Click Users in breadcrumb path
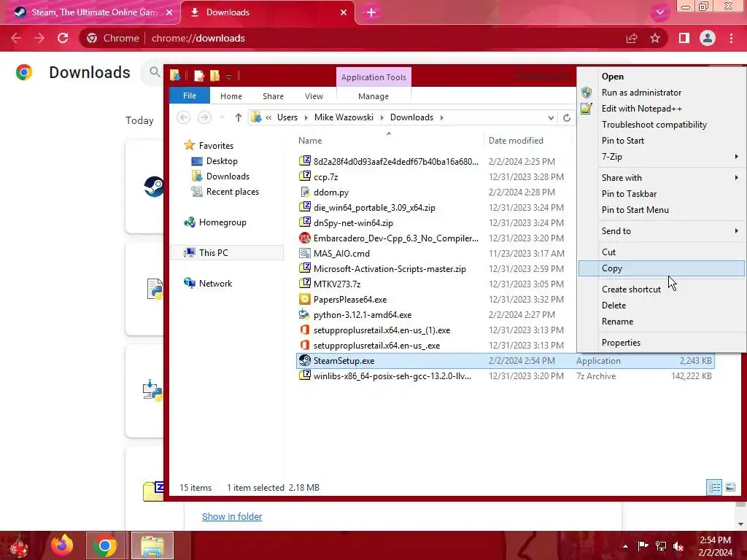The image size is (747, 560). tap(287, 117)
